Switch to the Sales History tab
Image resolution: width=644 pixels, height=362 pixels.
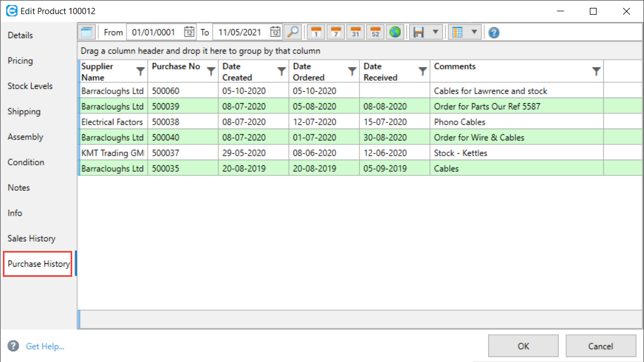[32, 239]
